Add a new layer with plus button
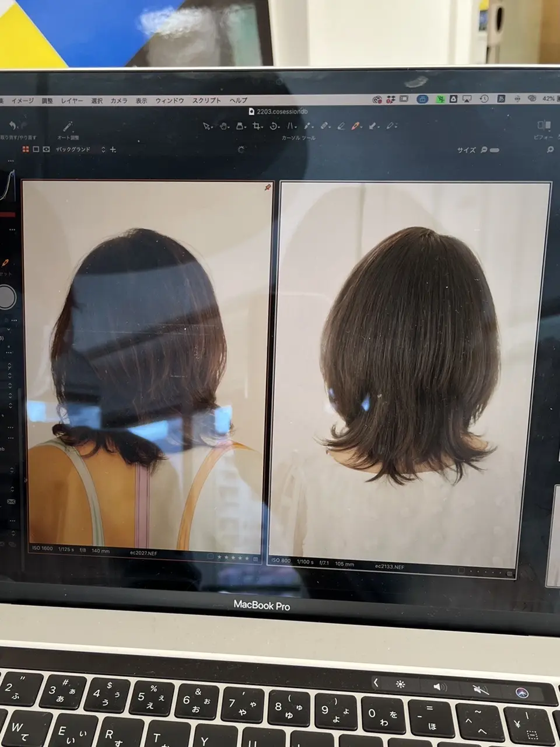This screenshot has width=560, height=747. [x=113, y=150]
